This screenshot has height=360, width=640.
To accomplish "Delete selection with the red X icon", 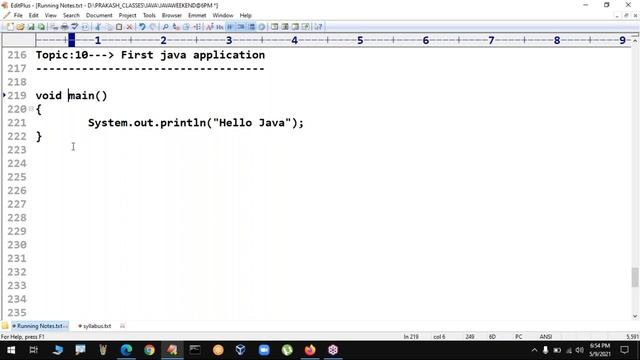I will tap(129, 27).
